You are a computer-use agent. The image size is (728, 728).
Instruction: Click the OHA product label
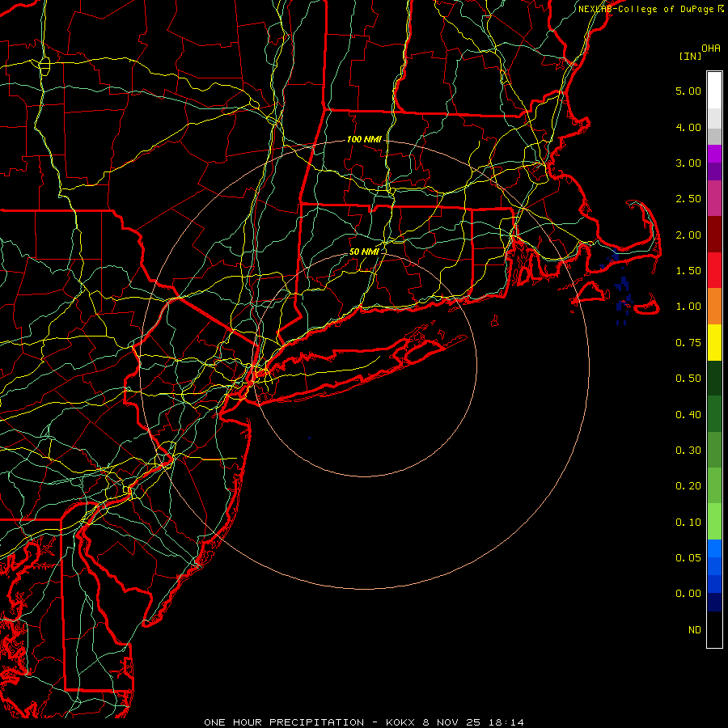[x=711, y=49]
